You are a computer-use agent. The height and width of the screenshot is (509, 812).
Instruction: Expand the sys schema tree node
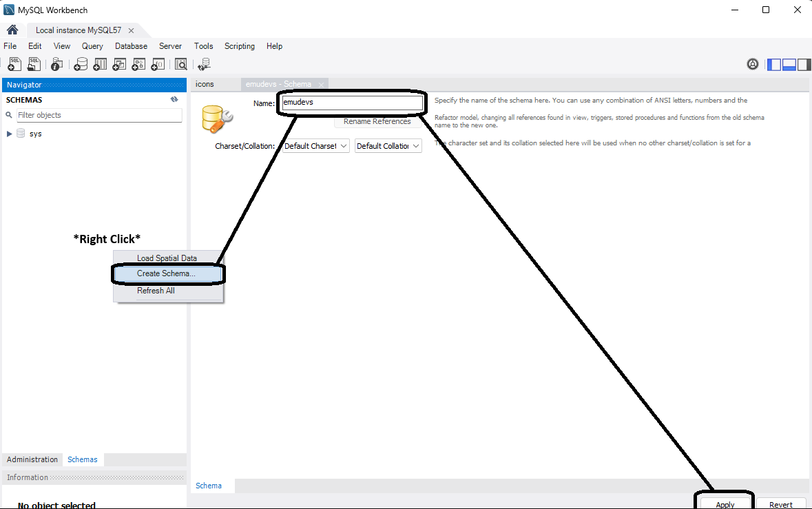[9, 134]
